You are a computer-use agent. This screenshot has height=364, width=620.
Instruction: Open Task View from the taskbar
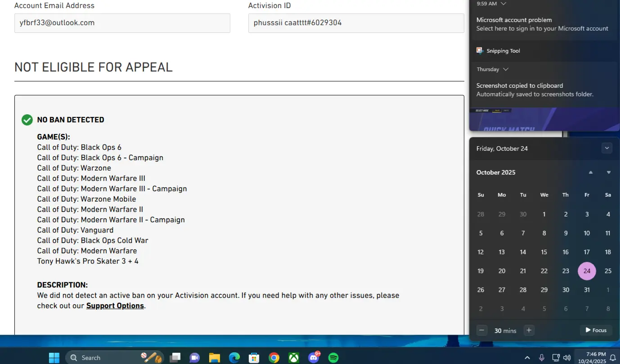tap(175, 358)
